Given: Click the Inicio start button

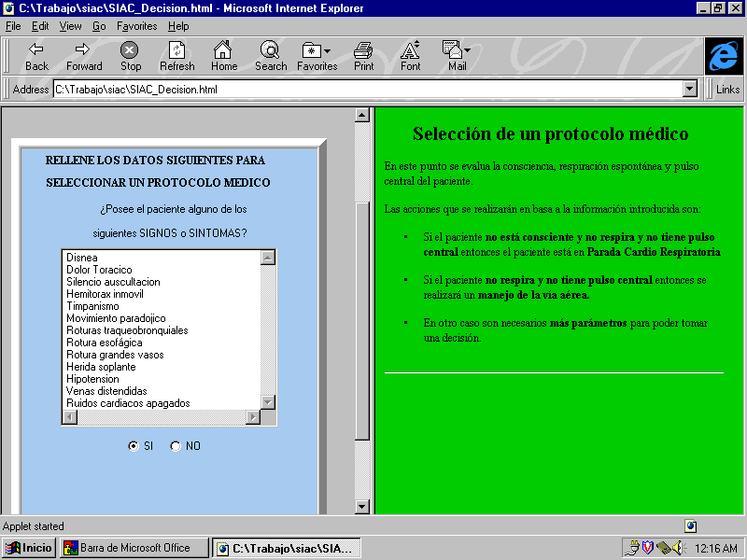Looking at the screenshot, I should click(29, 548).
